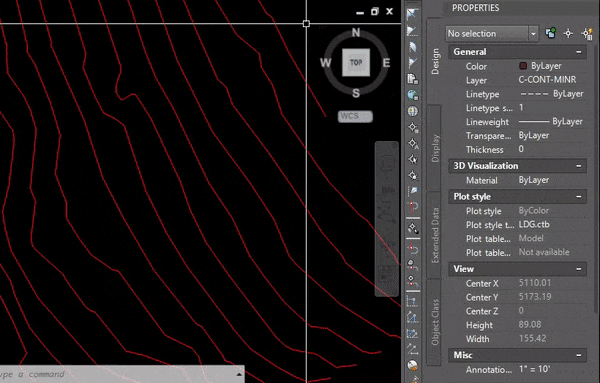This screenshot has height=383, width=600.
Task: Click the E compass letter on ViewCube
Action: (x=386, y=63)
